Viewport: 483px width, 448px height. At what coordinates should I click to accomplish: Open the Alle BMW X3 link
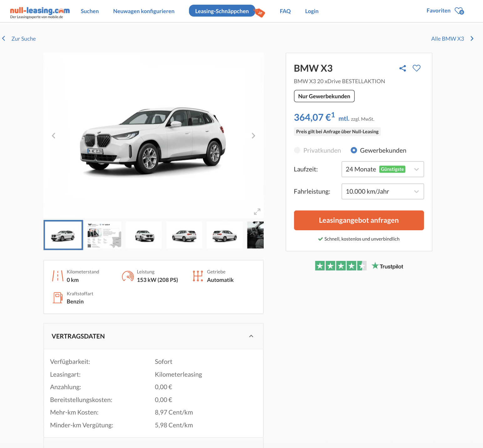coord(447,39)
